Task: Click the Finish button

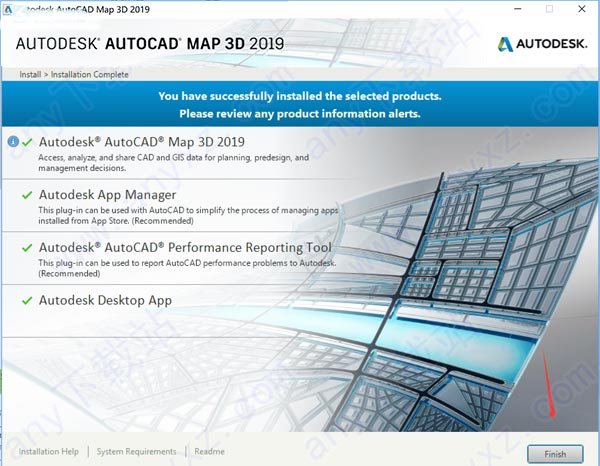Action: click(555, 454)
